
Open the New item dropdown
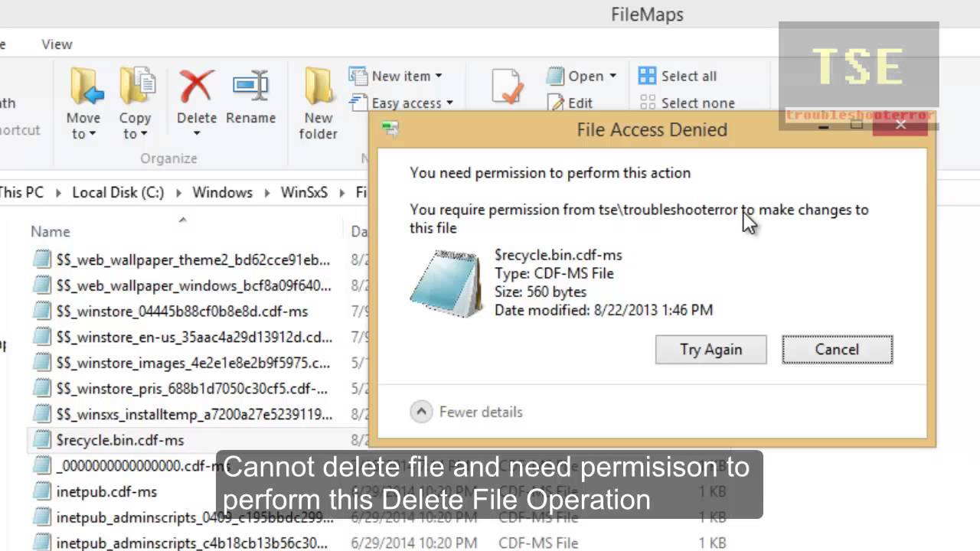pyautogui.click(x=439, y=76)
